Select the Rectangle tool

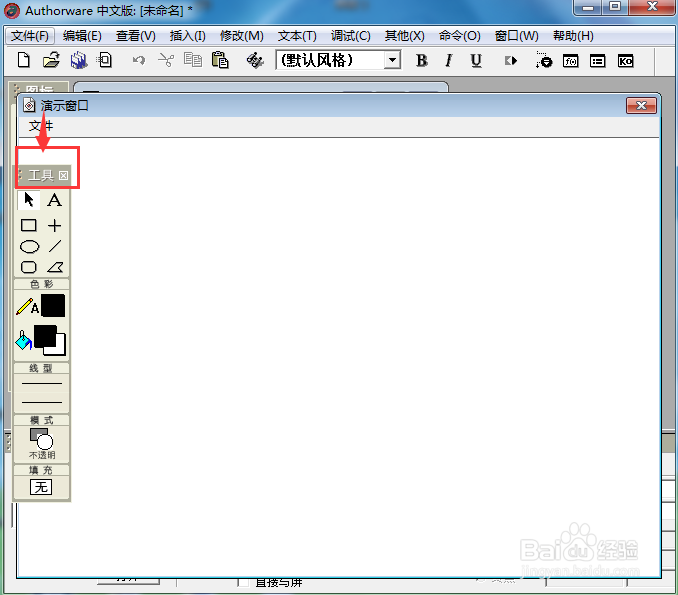[x=29, y=225]
